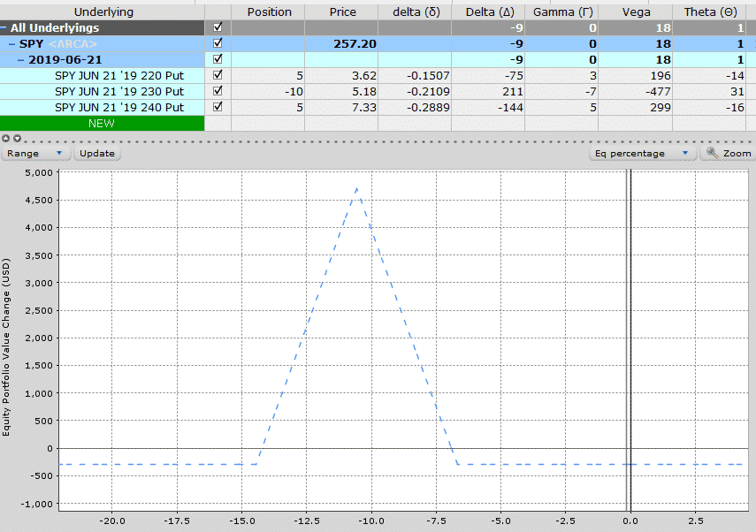The height and width of the screenshot is (532, 756).
Task: Click the round down-arrow panel icon above Range
Action: point(18,138)
